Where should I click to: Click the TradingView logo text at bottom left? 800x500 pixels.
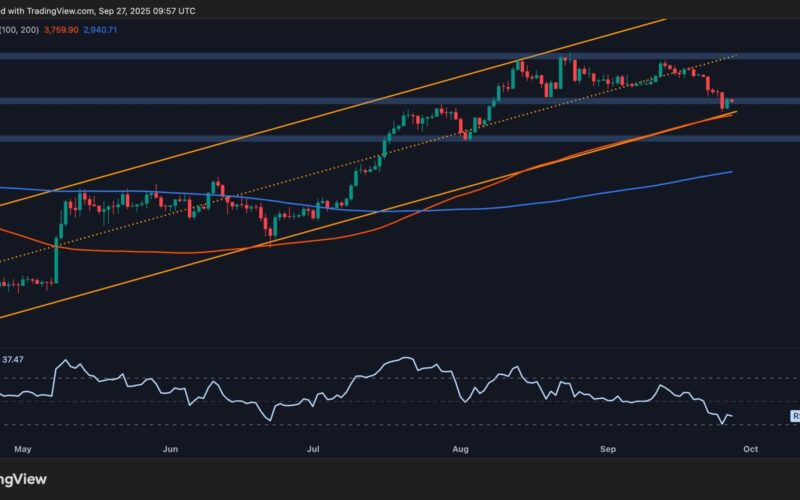[x=22, y=479]
